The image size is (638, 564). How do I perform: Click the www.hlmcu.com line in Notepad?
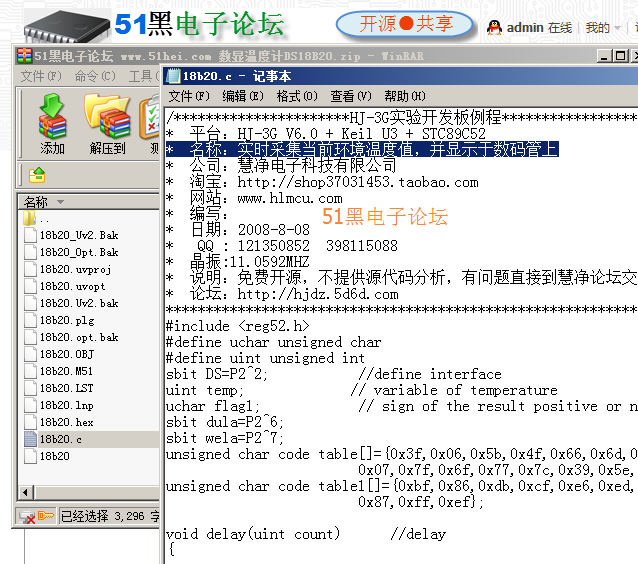pos(254,198)
